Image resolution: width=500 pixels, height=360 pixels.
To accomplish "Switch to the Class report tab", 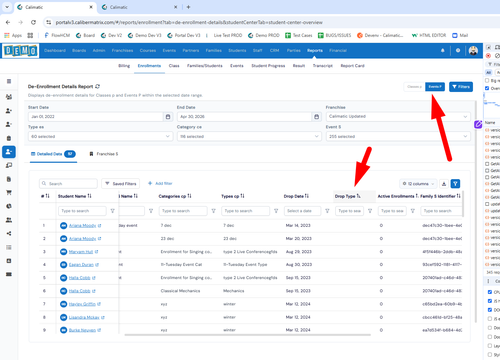I will coord(174,66).
